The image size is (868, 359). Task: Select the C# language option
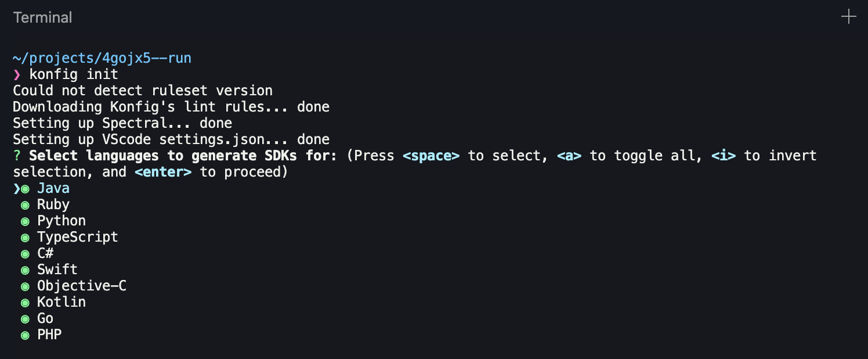[45, 253]
